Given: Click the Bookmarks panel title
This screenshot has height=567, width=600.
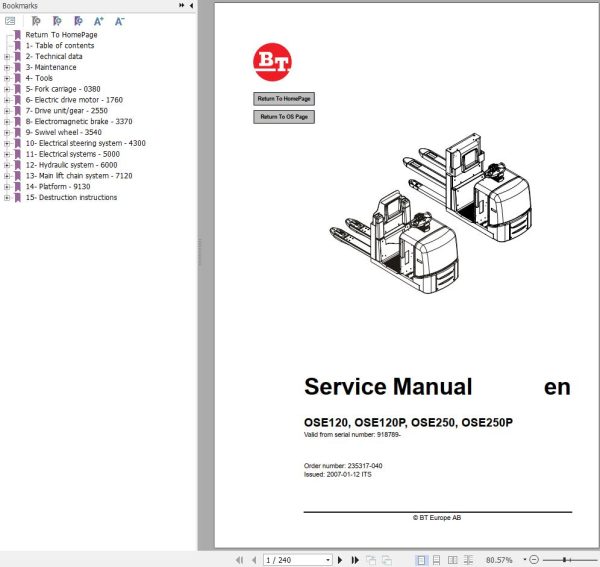Looking at the screenshot, I should point(20,6).
